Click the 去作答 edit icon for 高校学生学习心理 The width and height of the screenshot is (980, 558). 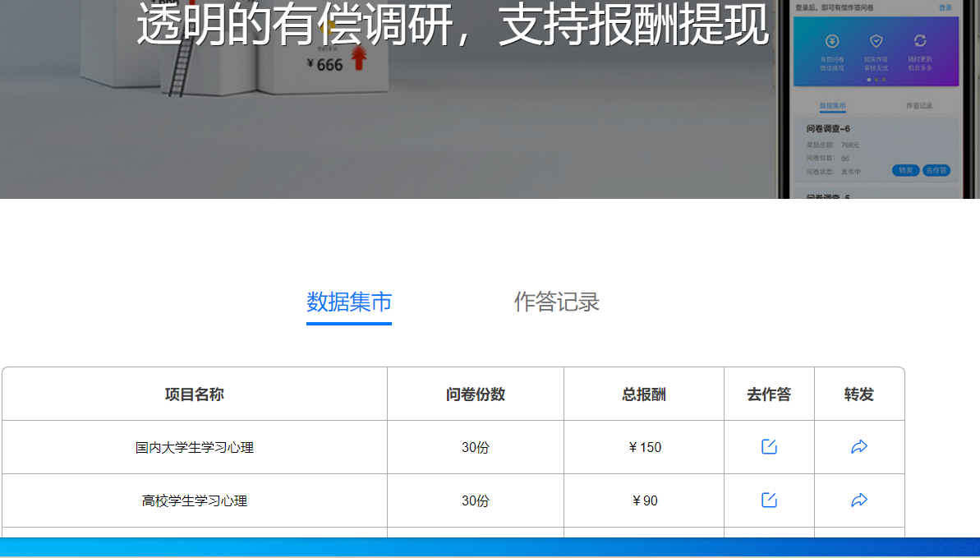pos(768,500)
